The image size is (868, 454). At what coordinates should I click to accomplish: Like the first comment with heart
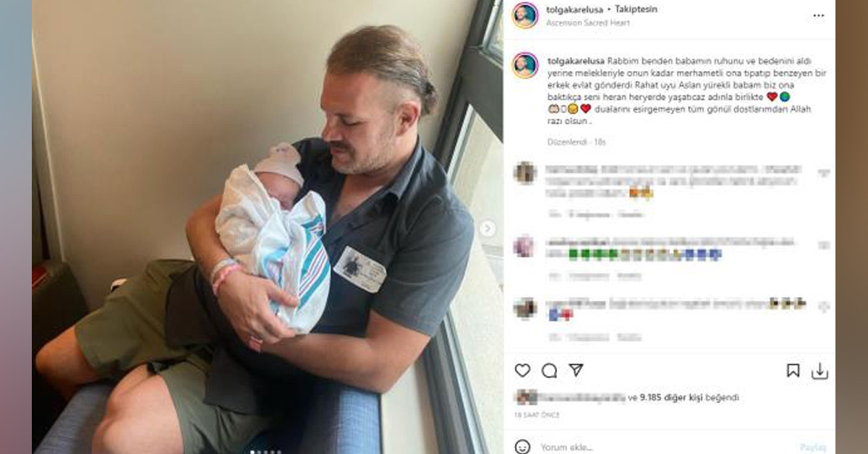pyautogui.click(x=824, y=174)
